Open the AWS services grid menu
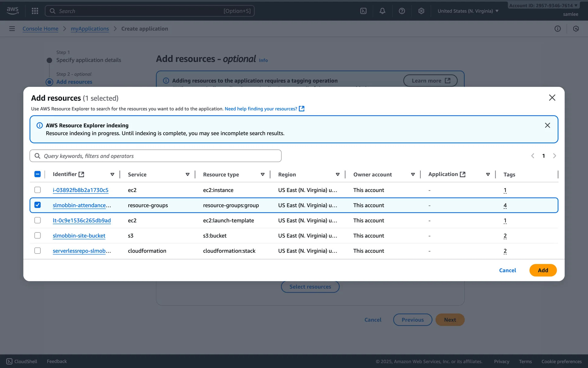 pyautogui.click(x=35, y=11)
